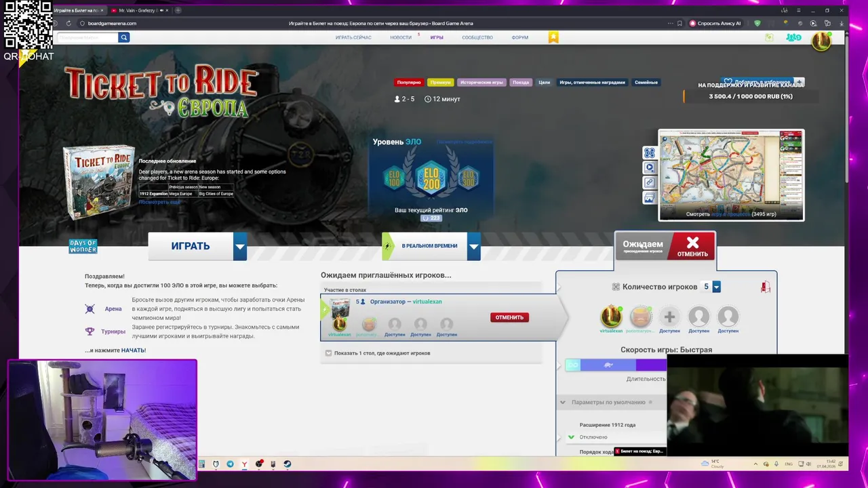The image size is (868, 488).
Task: Click the image icon left of the game preview
Action: point(649,198)
